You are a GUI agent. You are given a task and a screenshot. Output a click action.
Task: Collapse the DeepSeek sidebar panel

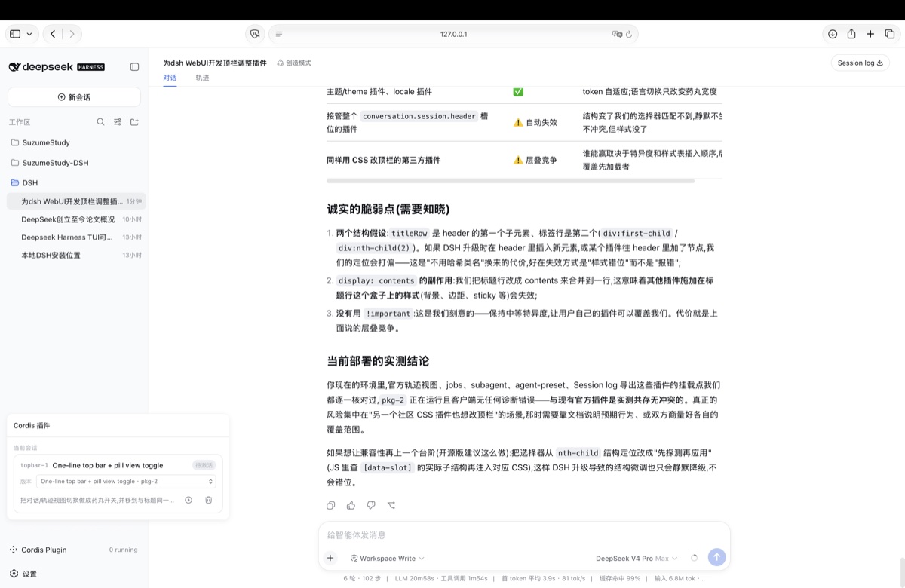click(134, 66)
